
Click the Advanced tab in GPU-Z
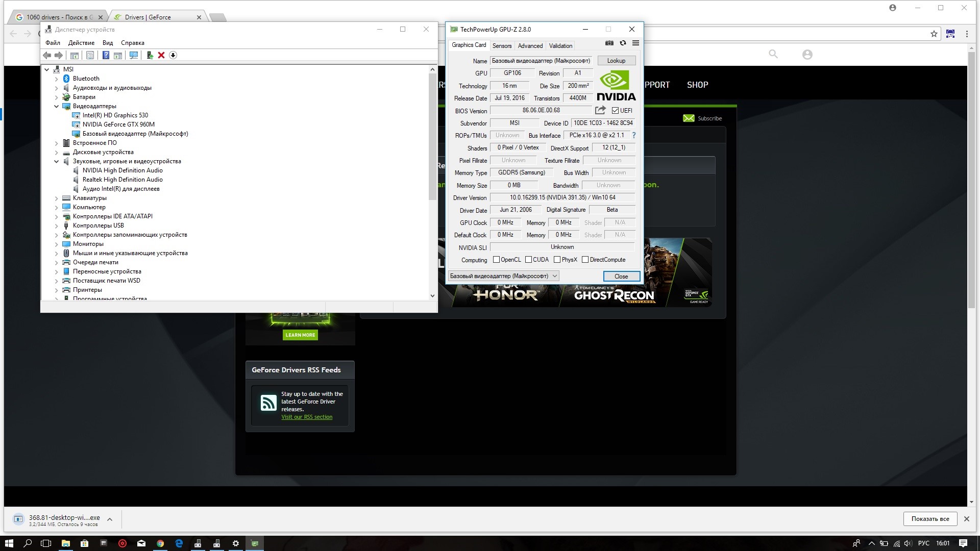tap(530, 45)
